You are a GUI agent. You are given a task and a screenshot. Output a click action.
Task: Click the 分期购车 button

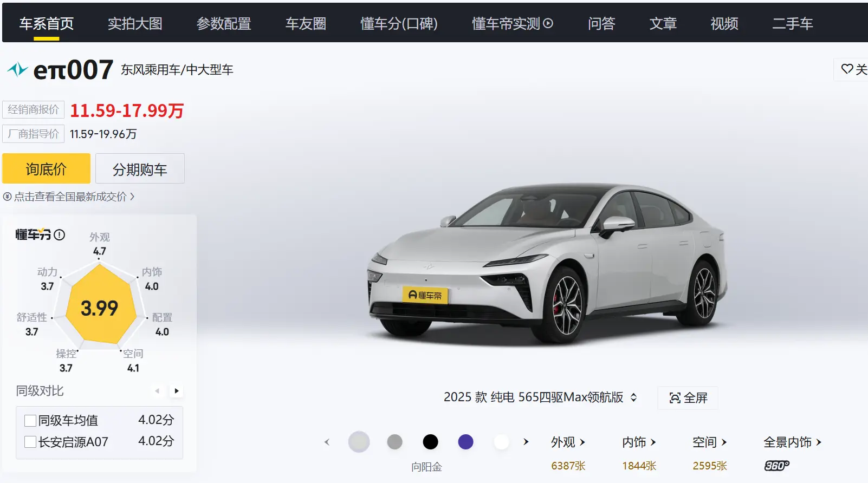(140, 168)
